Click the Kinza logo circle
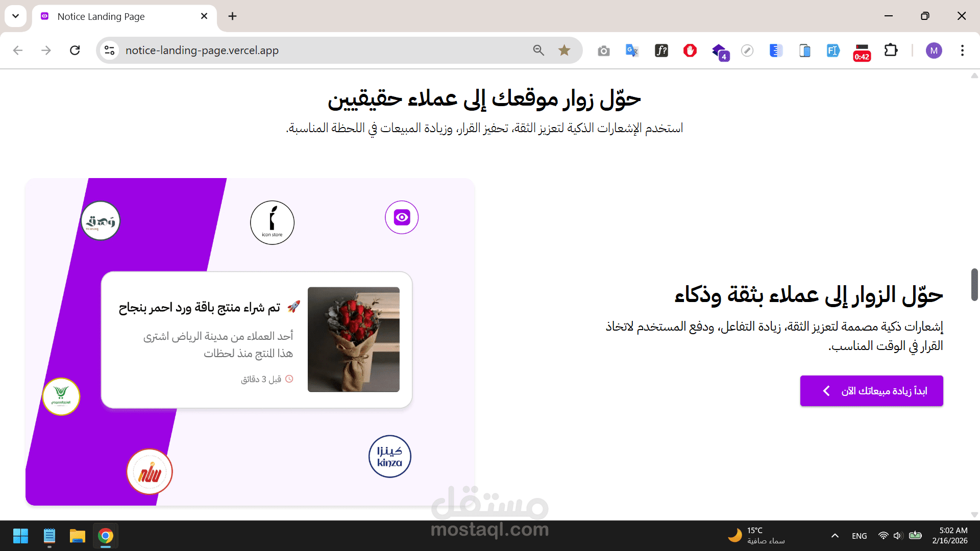 [x=389, y=456]
